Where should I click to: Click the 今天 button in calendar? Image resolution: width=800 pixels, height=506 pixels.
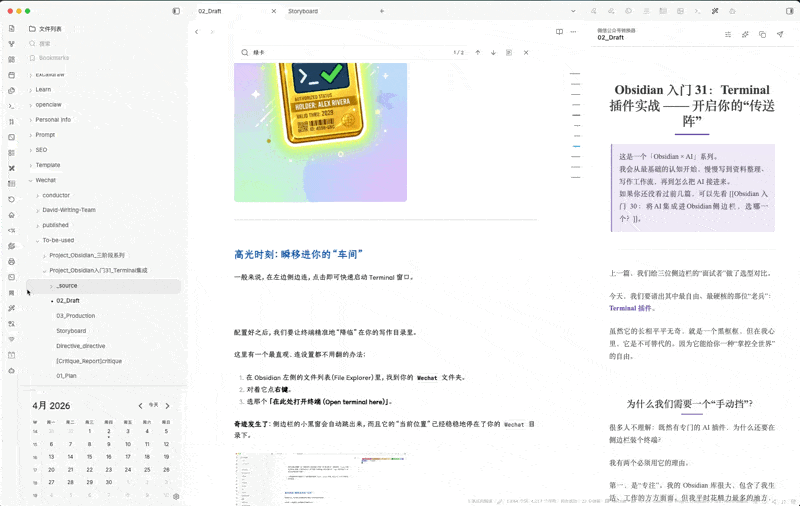(153, 405)
